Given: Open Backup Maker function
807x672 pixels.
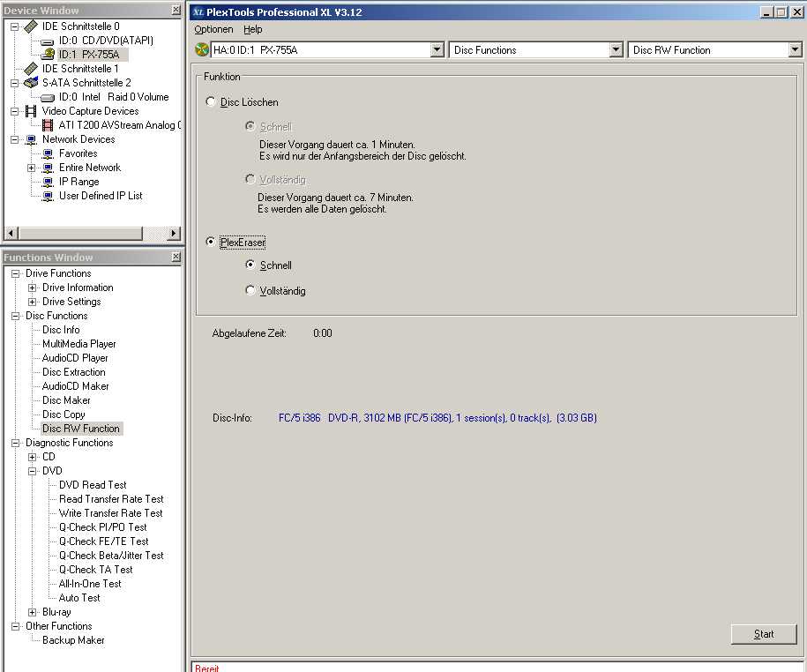Looking at the screenshot, I should point(73,640).
